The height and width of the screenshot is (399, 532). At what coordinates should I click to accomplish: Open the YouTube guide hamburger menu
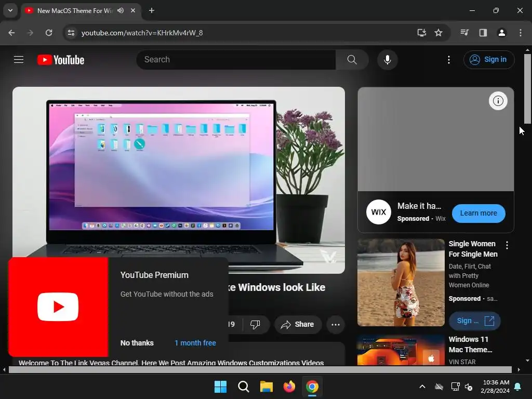19,60
